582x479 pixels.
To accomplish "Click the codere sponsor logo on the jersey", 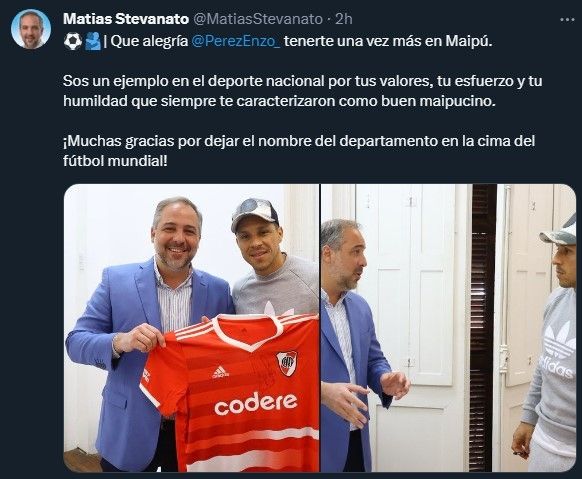I will pyautogui.click(x=256, y=403).
